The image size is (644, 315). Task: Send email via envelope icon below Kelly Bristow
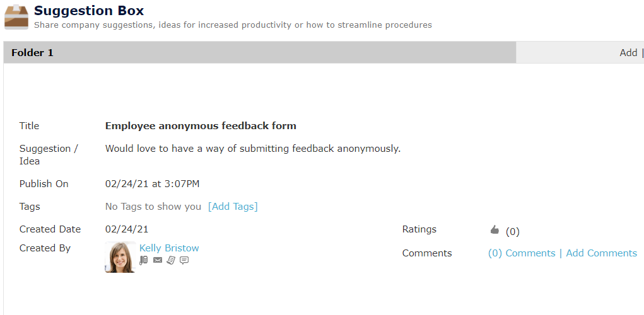[x=157, y=260]
